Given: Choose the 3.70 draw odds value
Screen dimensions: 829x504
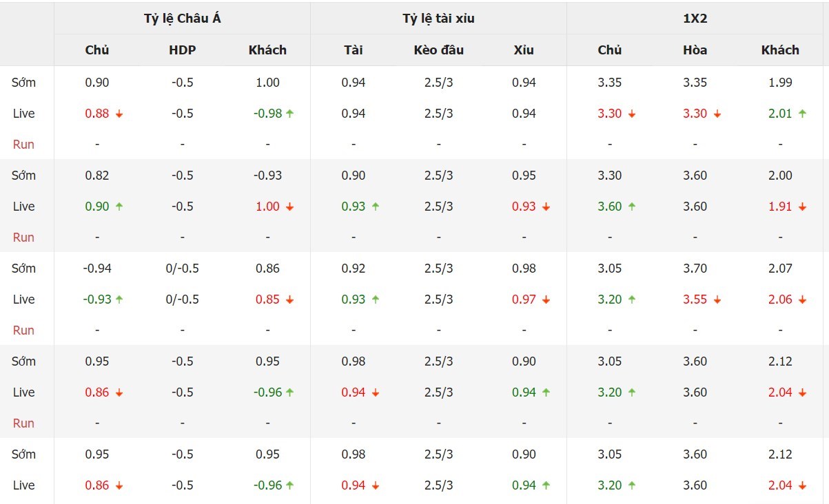Looking at the screenshot, I should coord(695,269).
